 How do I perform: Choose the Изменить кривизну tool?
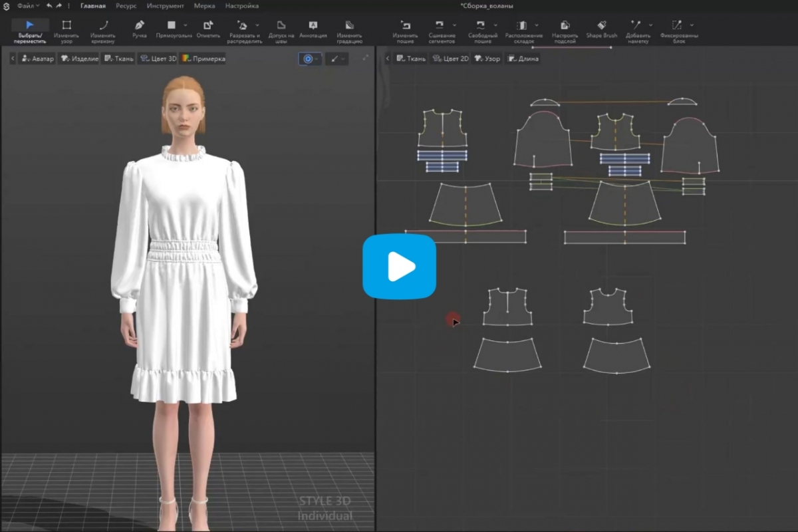pyautogui.click(x=103, y=31)
